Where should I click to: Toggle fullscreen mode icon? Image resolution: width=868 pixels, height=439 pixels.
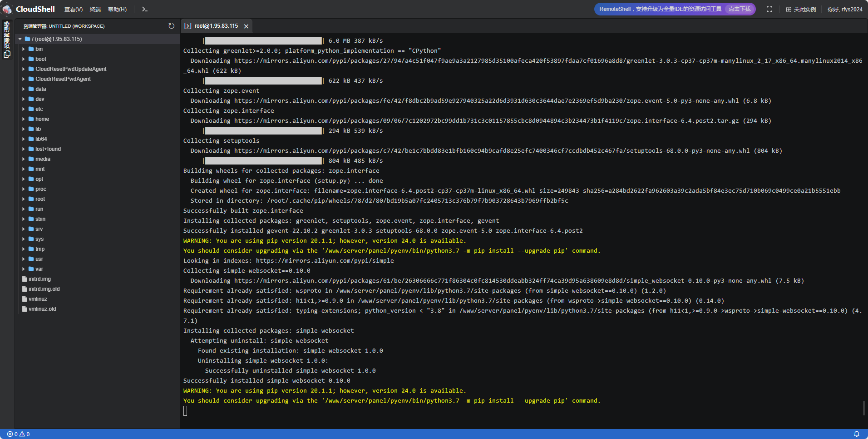click(769, 9)
